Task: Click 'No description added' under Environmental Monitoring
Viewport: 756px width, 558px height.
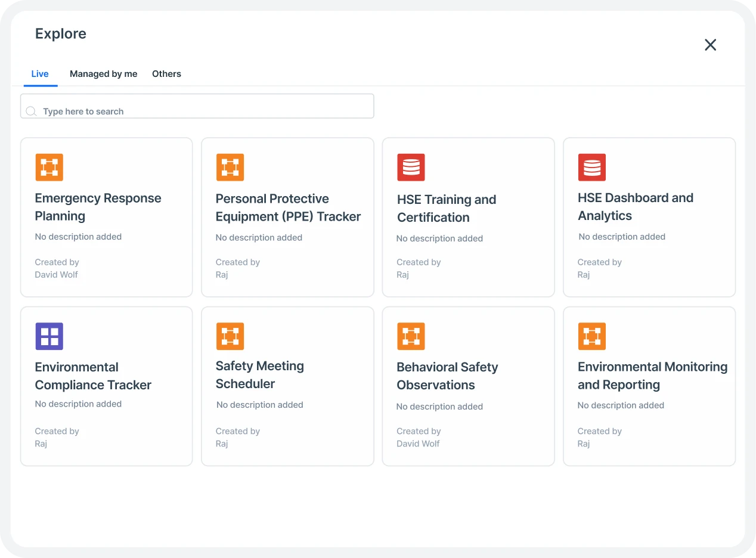Action: [621, 405]
